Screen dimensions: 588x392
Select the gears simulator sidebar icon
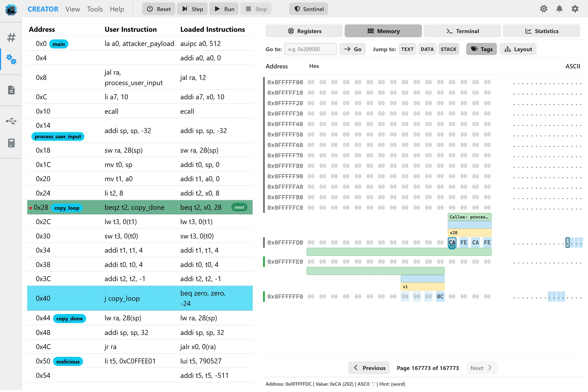(x=11, y=59)
